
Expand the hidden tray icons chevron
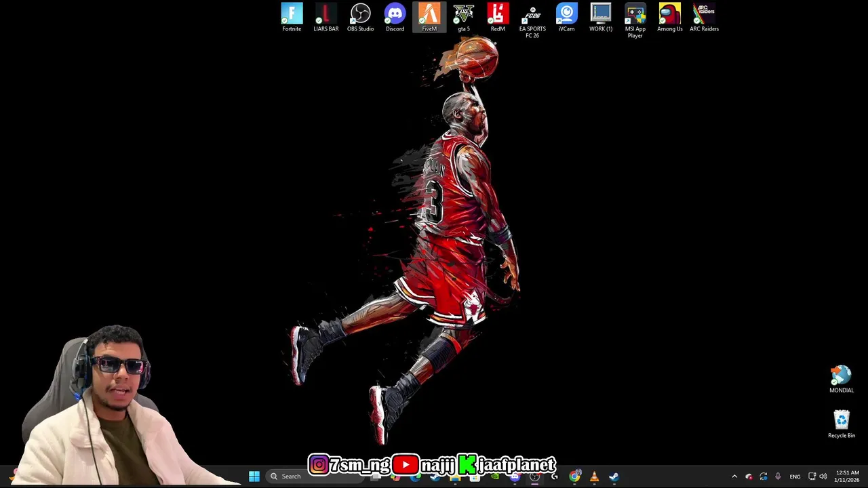734,476
